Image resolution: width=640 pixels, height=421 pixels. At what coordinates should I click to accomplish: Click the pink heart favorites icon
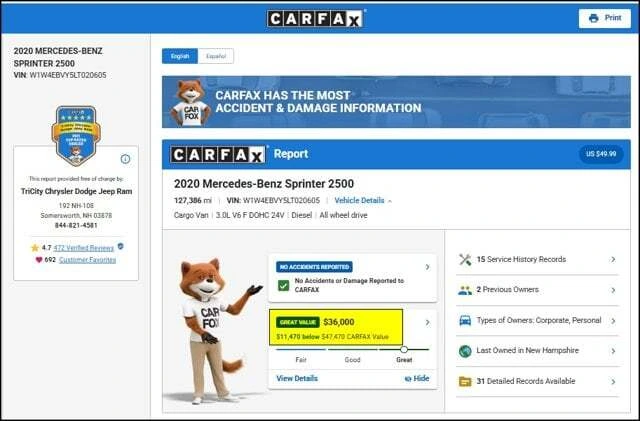point(39,260)
